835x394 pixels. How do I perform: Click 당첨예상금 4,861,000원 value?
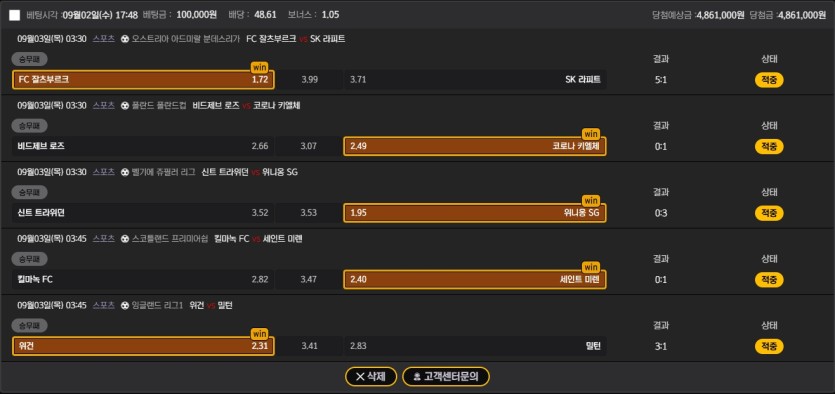pos(720,15)
